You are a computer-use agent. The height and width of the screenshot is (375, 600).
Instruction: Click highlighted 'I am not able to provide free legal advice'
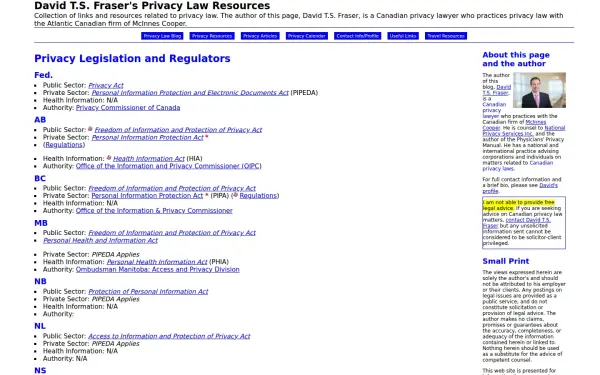518,205
